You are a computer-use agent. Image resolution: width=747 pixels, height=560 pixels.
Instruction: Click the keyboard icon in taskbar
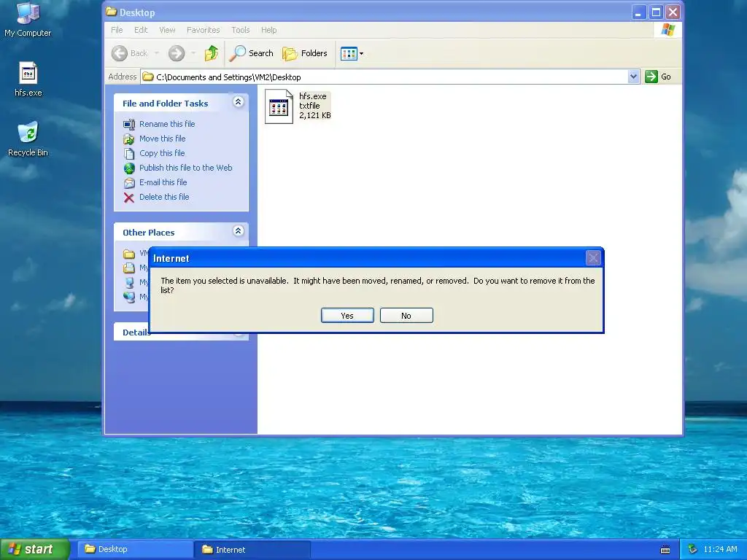coord(665,550)
